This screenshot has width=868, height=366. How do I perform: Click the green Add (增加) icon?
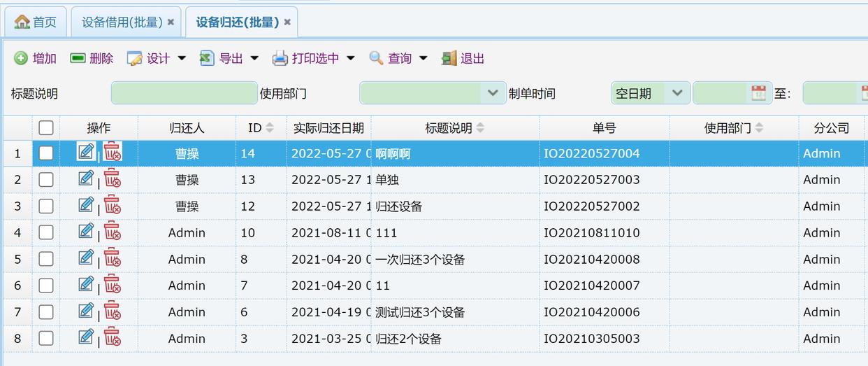tap(21, 58)
